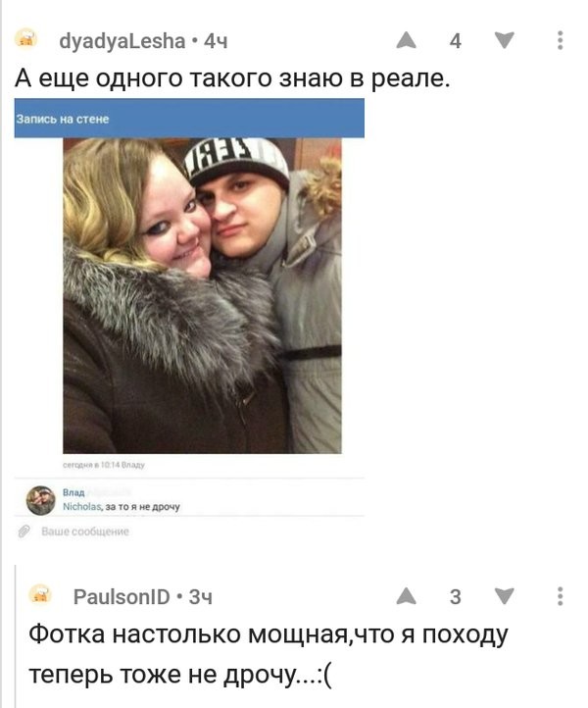The height and width of the screenshot is (708, 588).
Task: Open dyadyaLesha's avatar icon
Action: 26,37
